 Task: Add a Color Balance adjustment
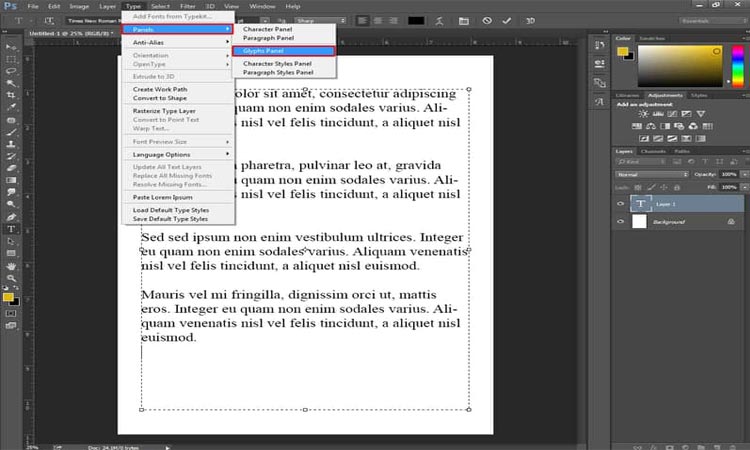(x=651, y=126)
